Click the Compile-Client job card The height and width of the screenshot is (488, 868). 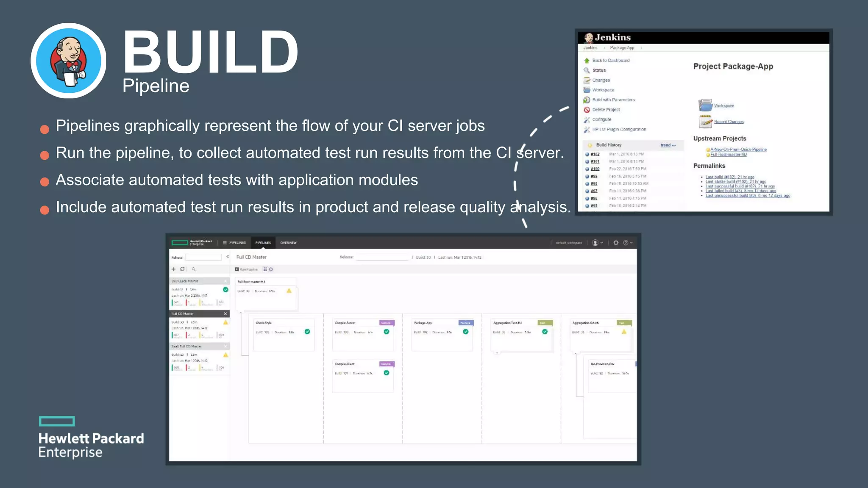[x=364, y=376]
